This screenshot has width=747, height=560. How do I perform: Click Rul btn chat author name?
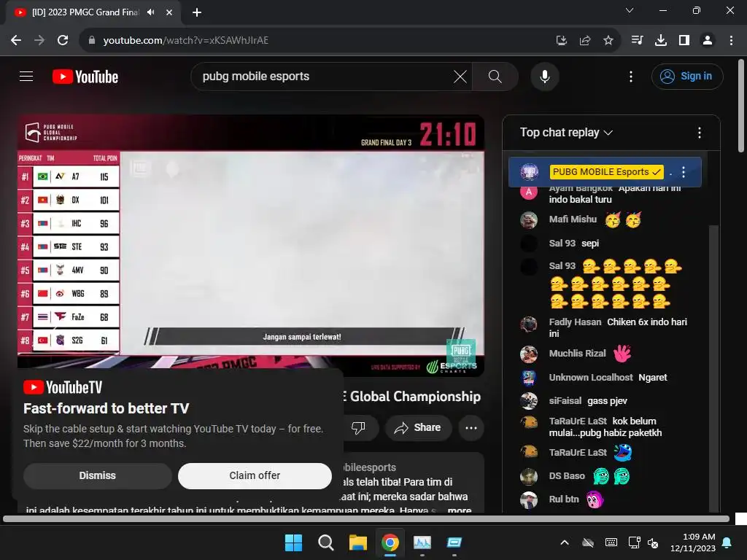564,499
